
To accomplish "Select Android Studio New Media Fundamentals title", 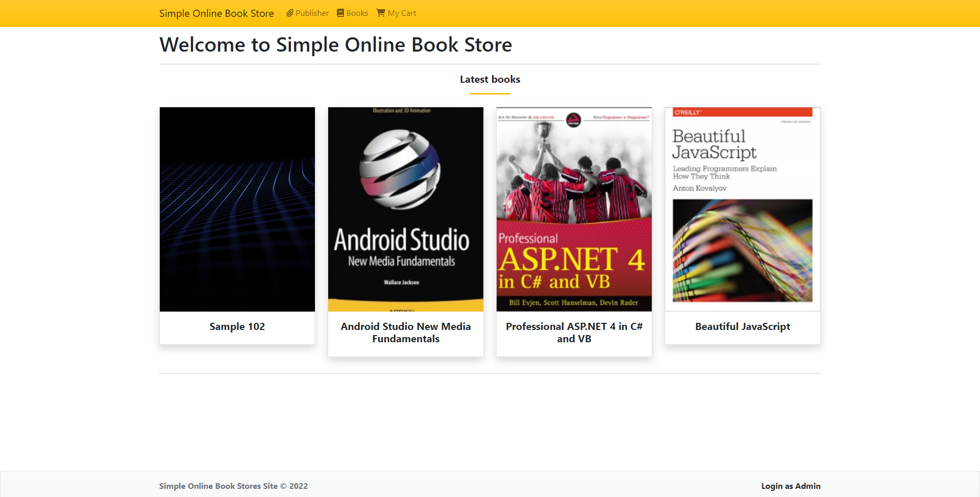I will [x=406, y=333].
